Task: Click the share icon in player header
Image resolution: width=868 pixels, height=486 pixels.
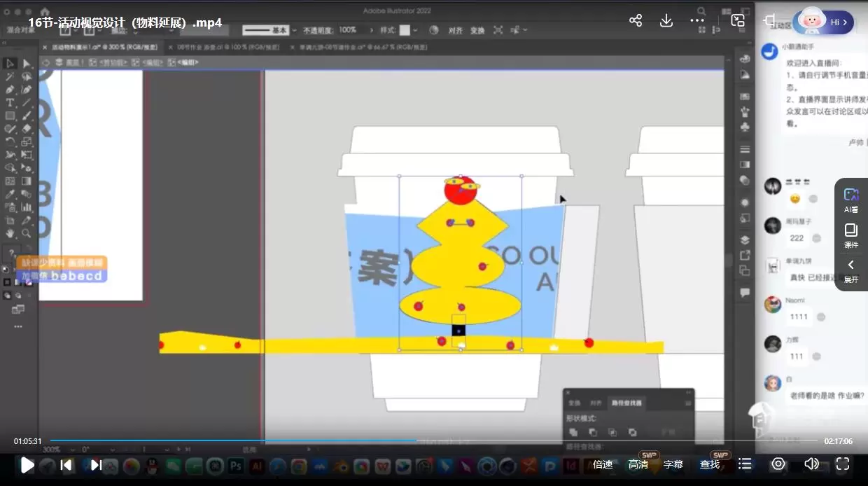Action: coord(636,20)
